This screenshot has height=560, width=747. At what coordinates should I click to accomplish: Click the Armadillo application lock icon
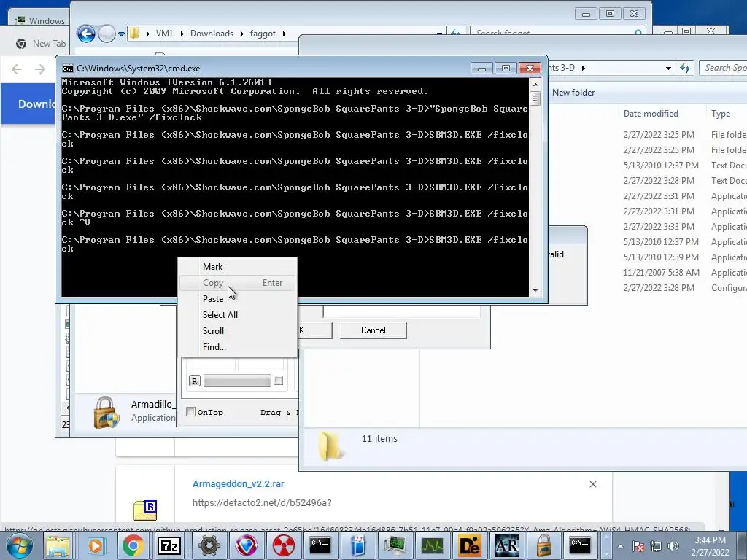tap(106, 413)
